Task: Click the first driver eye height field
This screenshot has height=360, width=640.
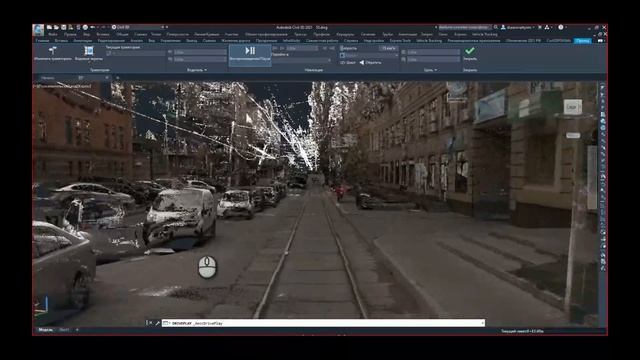Action: point(200,52)
